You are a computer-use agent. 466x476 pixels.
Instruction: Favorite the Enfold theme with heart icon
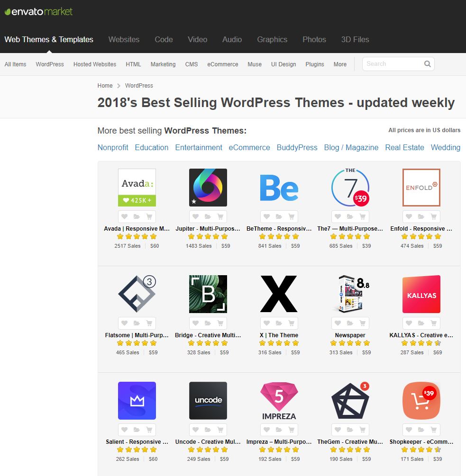click(409, 216)
